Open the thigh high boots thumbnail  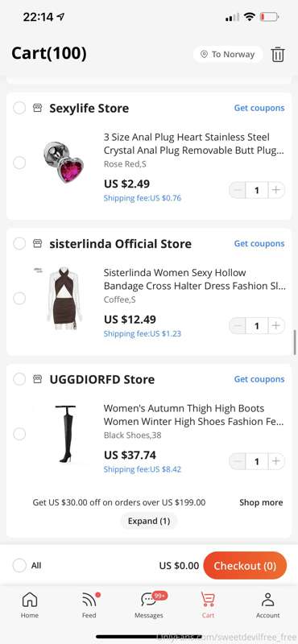click(66, 434)
